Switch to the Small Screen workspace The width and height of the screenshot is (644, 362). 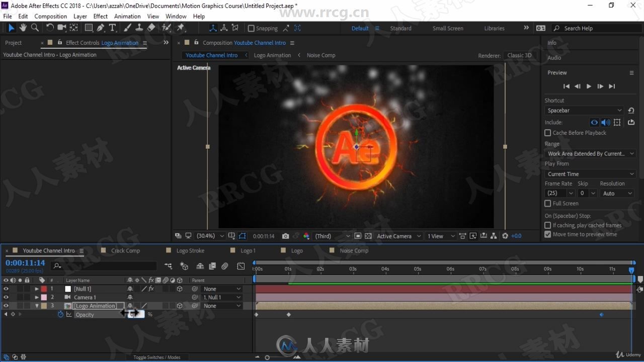point(448,28)
